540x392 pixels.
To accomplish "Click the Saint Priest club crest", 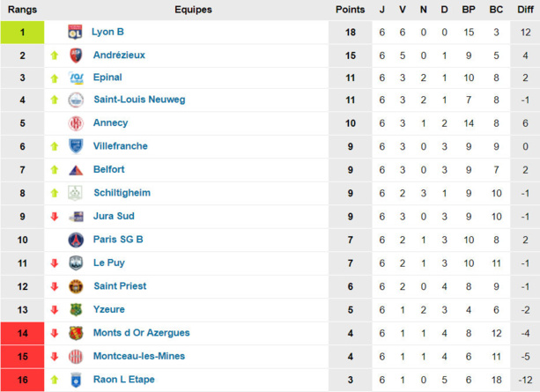I will click(76, 286).
